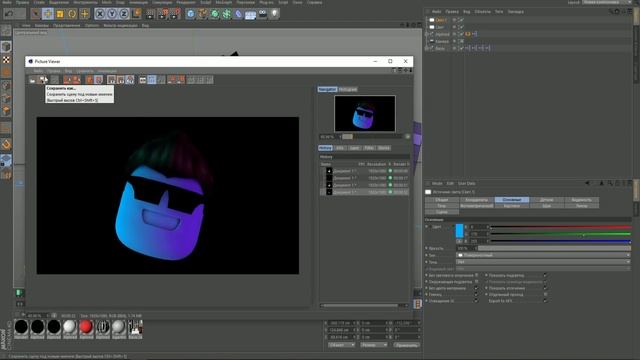Select the white material ball

click(x=70, y=327)
